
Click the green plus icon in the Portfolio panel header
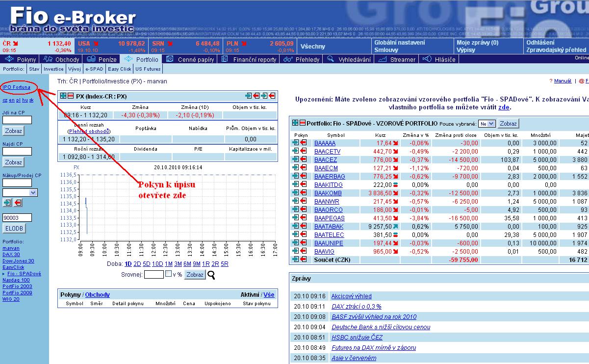295,123
